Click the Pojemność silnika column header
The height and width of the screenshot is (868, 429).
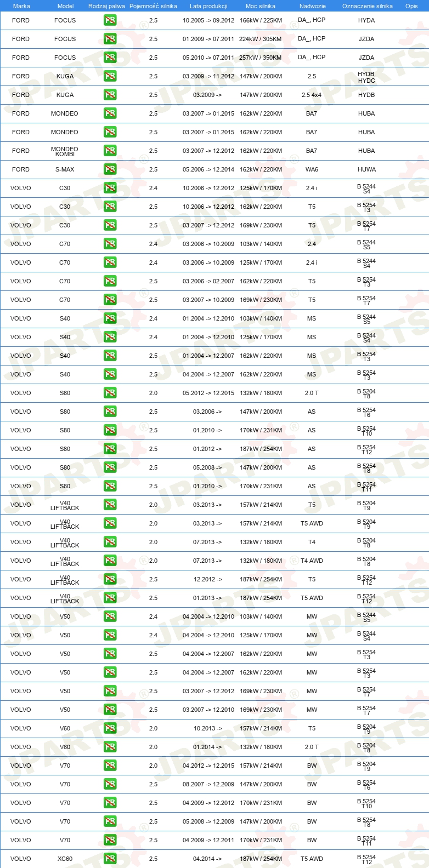coord(153,6)
